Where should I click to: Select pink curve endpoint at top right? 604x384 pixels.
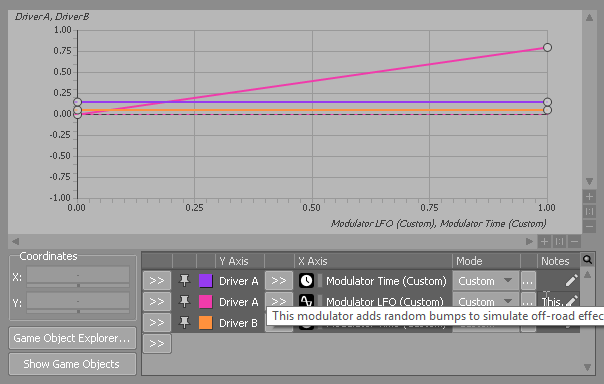click(547, 47)
